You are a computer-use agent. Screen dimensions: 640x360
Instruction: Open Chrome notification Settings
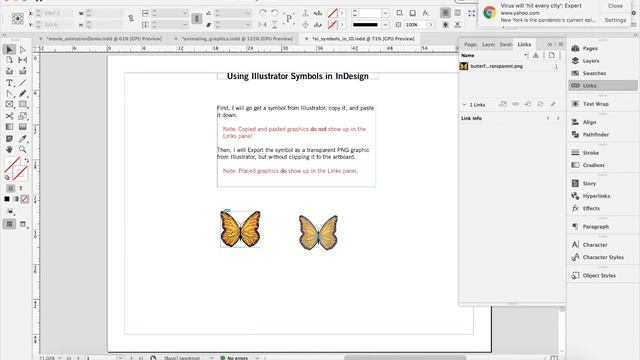point(615,20)
